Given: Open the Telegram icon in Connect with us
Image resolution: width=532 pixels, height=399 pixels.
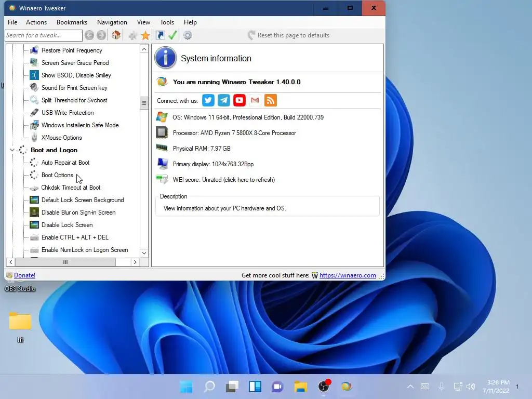Looking at the screenshot, I should [x=223, y=100].
